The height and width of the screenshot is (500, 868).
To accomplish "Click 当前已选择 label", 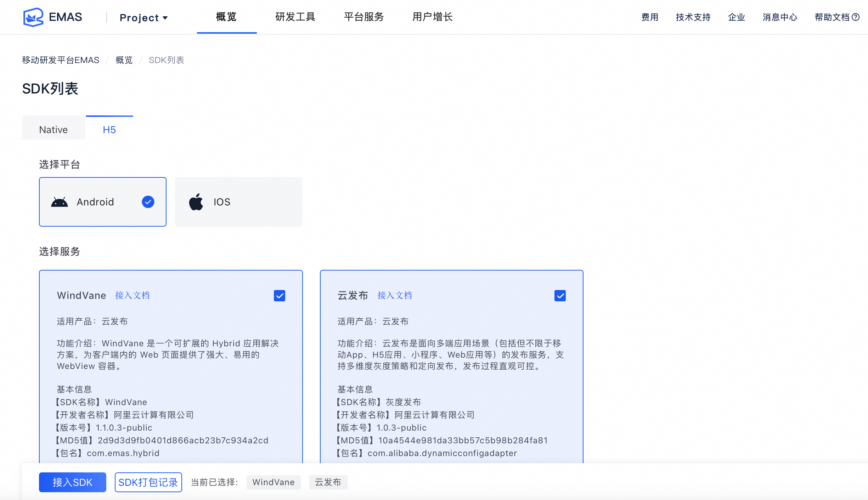I will click(x=214, y=482).
